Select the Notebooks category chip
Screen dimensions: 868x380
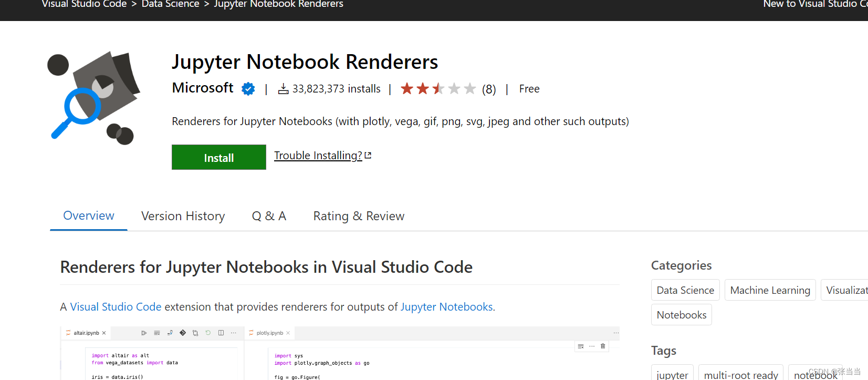click(682, 315)
